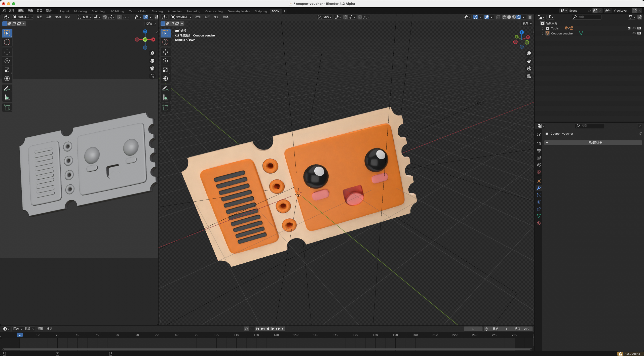
Task: Open timeline Keying dropdown
Action: (x=29, y=329)
